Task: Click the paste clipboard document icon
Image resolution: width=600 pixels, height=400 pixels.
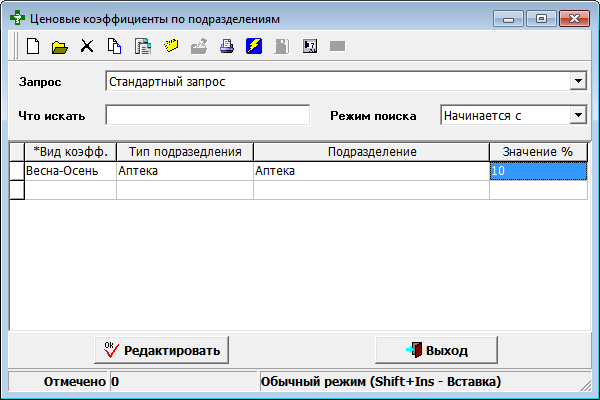Action: (x=143, y=46)
